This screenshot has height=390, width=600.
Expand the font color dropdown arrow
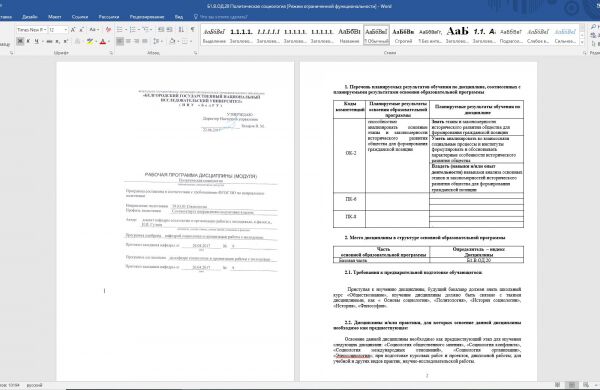coord(109,41)
